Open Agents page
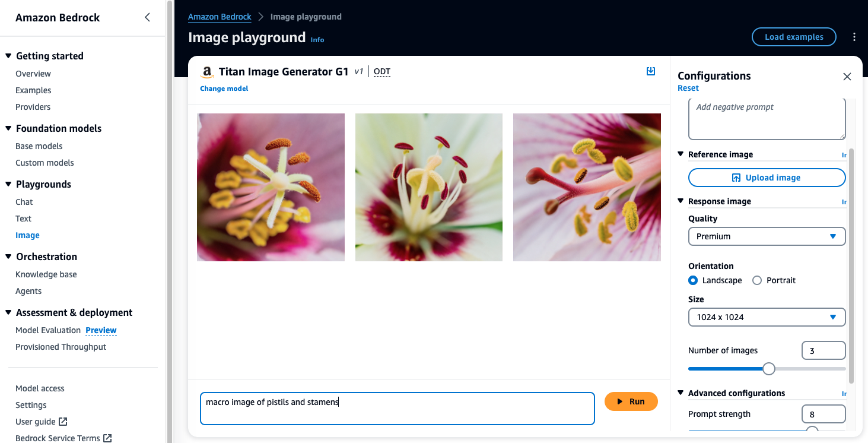 click(28, 291)
